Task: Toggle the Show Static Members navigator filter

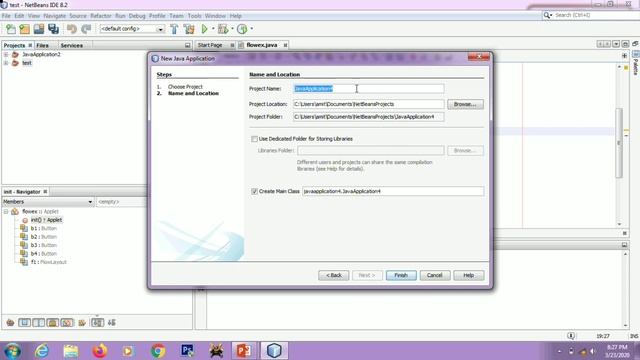Action: pos(39,322)
